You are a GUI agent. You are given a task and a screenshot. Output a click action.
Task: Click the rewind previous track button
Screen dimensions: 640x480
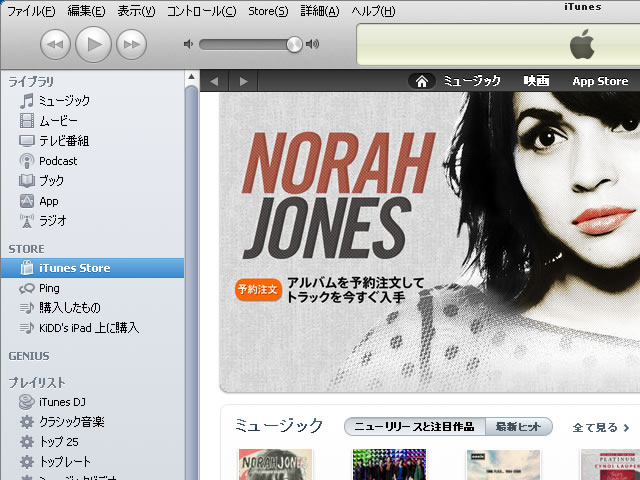click(x=55, y=44)
